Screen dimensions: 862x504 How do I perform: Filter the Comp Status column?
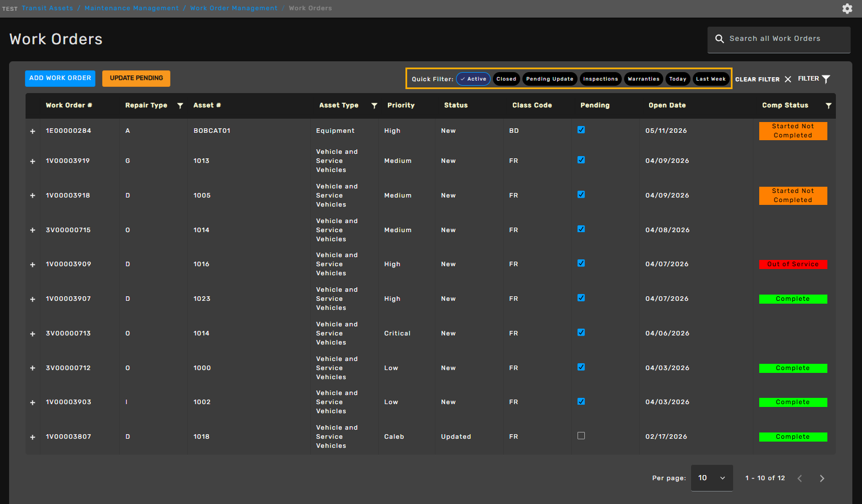pyautogui.click(x=828, y=106)
